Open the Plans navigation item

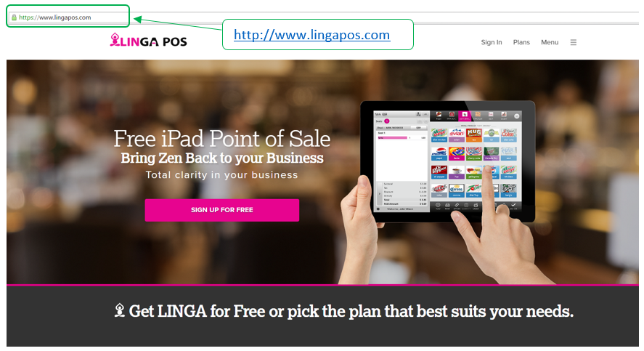(x=521, y=42)
